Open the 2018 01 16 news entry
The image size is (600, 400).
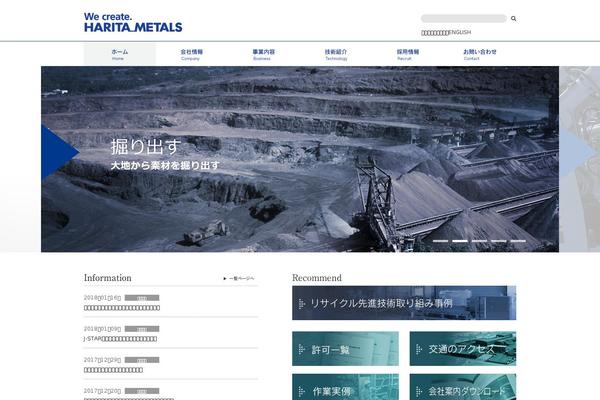click(x=122, y=308)
